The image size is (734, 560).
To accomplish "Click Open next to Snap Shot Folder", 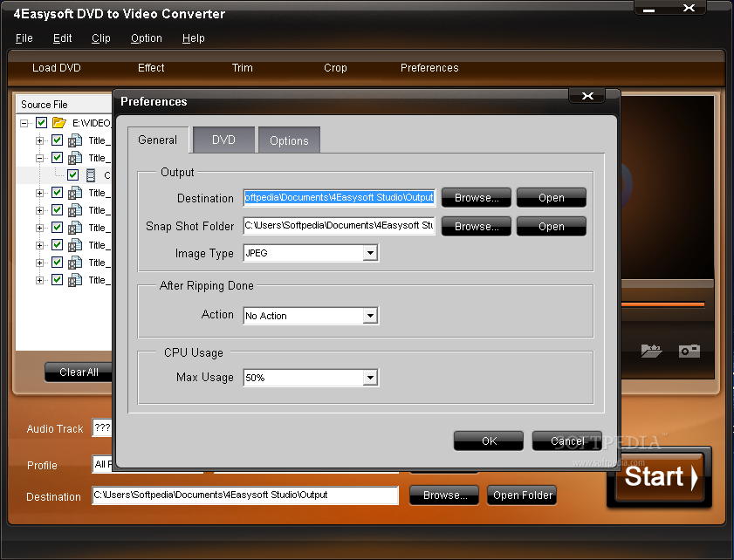I will pos(552,227).
